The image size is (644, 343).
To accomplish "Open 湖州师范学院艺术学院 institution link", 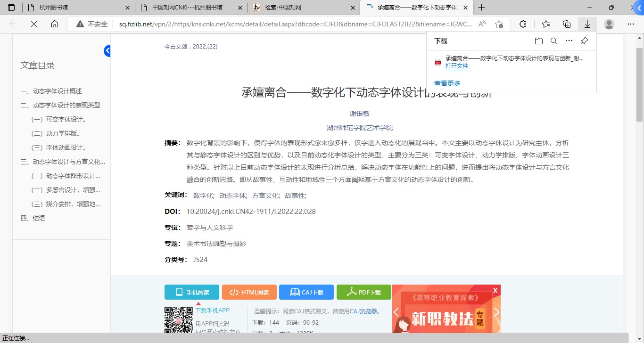I will 360,128.
